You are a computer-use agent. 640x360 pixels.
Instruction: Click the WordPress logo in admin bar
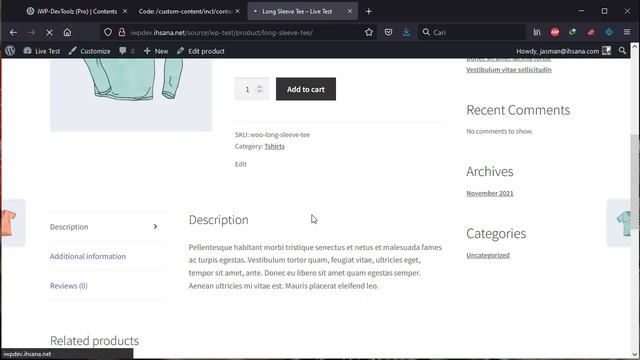tap(10, 51)
